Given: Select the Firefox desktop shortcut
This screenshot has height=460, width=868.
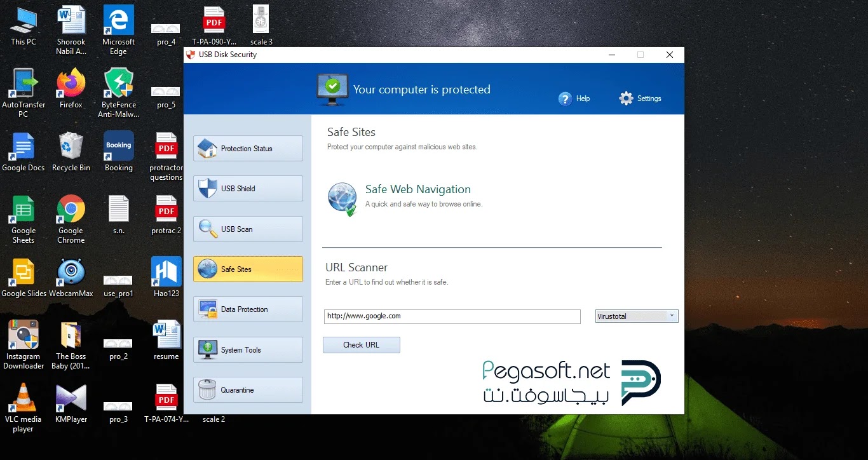Looking at the screenshot, I should (71, 89).
